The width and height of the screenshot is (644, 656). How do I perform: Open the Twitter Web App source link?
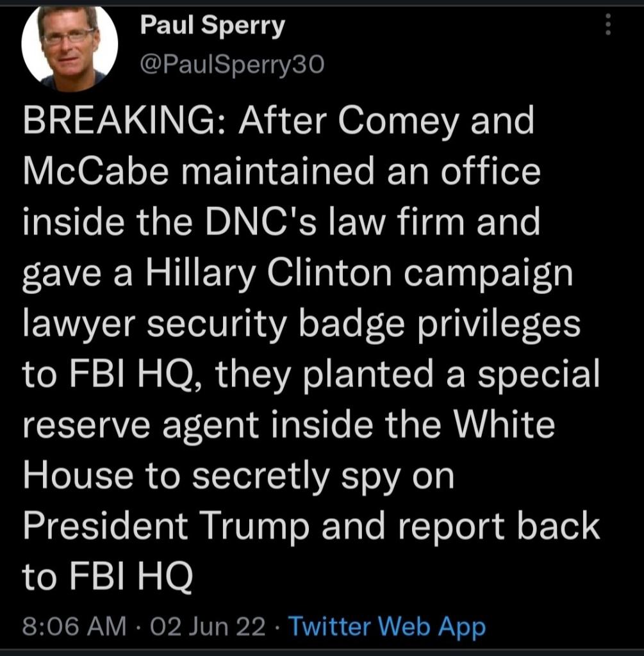click(387, 626)
